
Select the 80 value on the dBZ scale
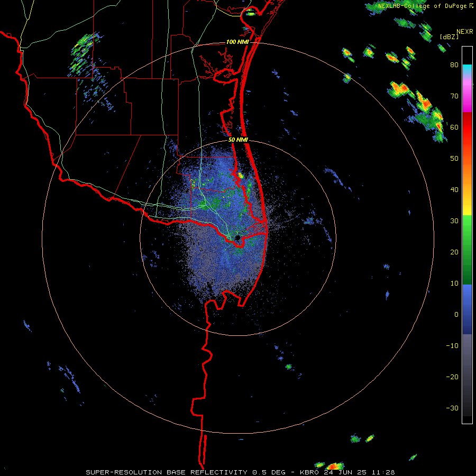click(x=454, y=65)
